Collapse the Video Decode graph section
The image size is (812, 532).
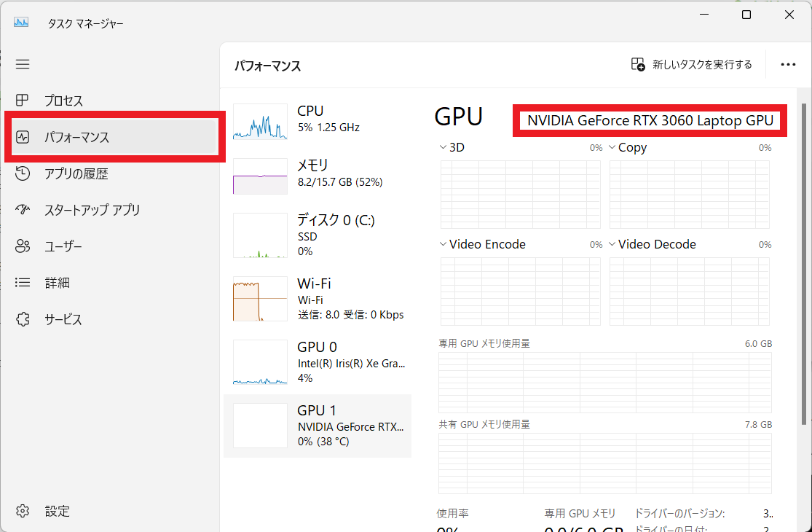click(612, 243)
